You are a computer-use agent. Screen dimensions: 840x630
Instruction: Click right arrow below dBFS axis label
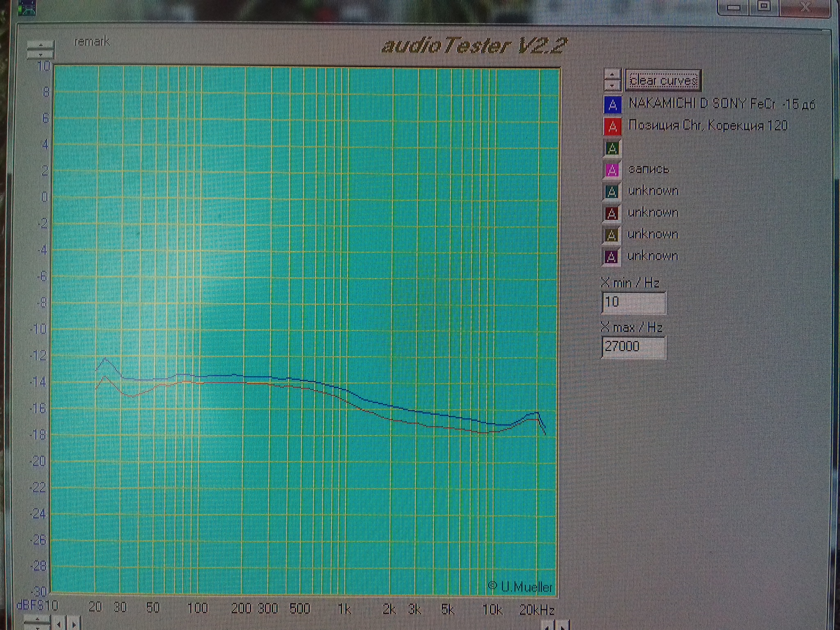coord(74,625)
